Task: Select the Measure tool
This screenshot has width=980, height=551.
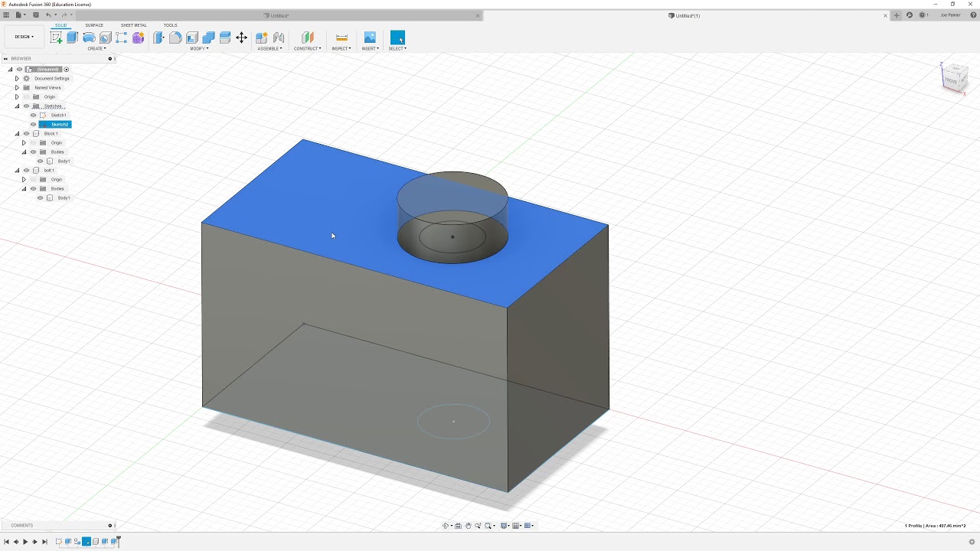Action: (341, 37)
